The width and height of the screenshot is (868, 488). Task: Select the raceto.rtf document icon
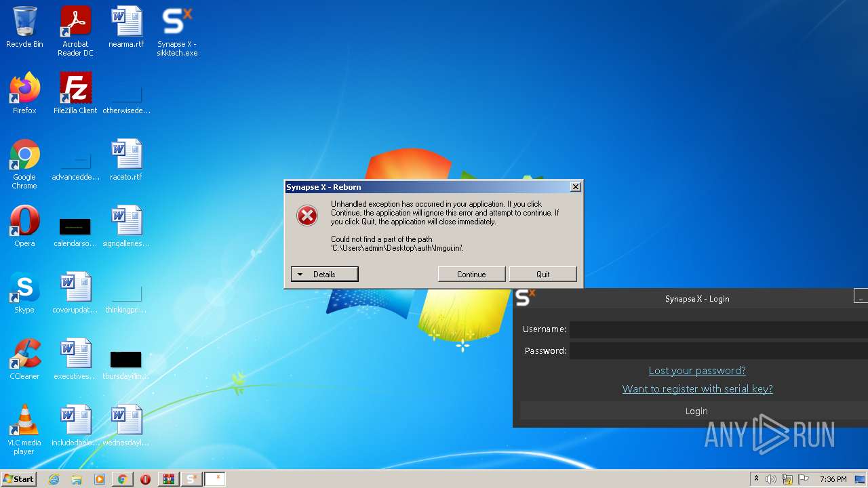tap(126, 161)
